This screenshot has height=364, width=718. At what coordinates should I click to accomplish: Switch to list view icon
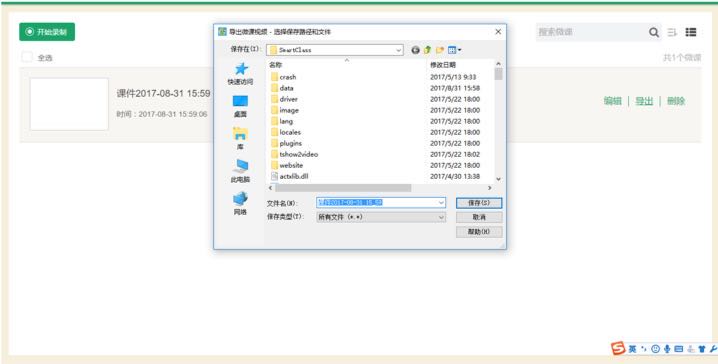coord(691,32)
